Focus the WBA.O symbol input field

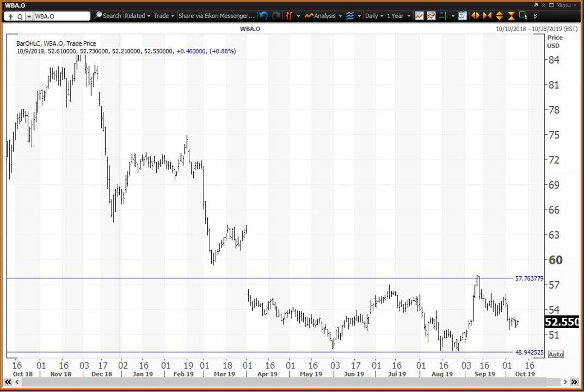point(62,16)
